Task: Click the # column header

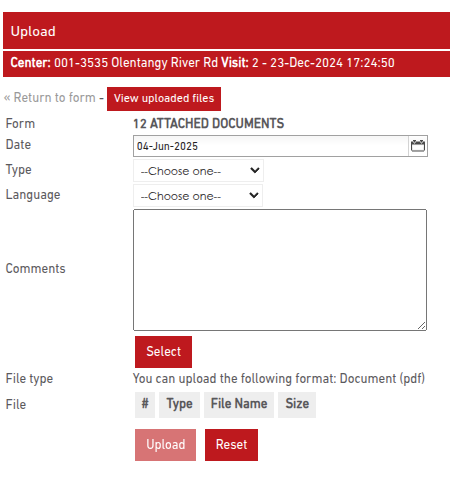Action: pyautogui.click(x=145, y=404)
